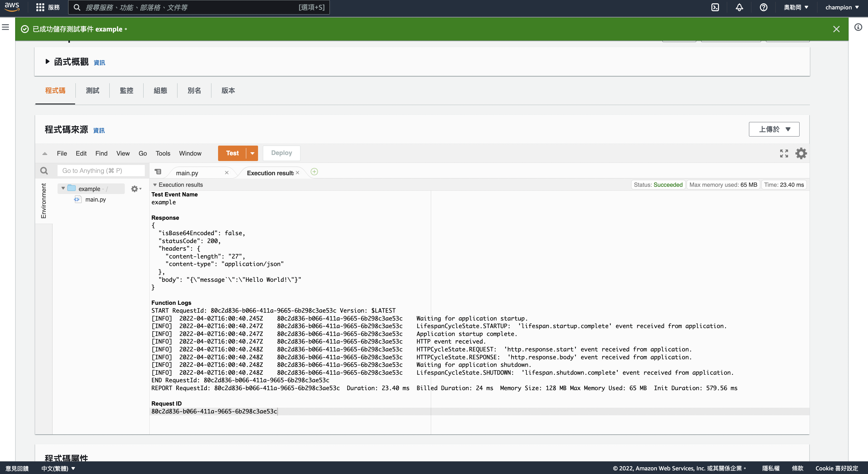Click the Status: Succeeded badge
The image size is (868, 474).
(x=658, y=185)
